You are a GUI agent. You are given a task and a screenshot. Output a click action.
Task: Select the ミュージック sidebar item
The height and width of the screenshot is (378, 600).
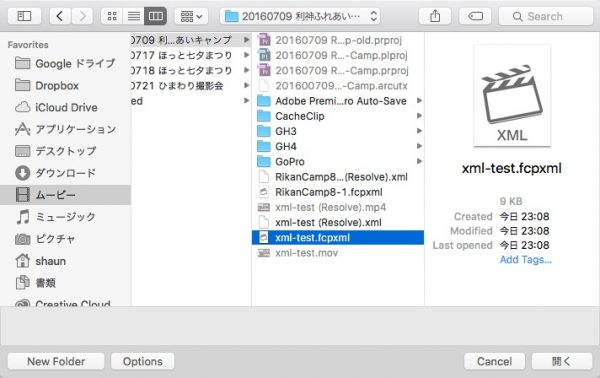tap(65, 217)
